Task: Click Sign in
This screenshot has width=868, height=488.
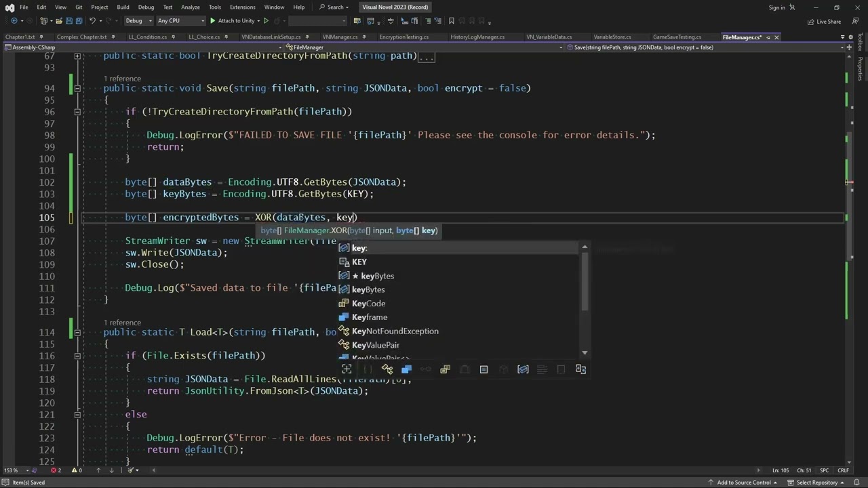Action: click(x=777, y=7)
